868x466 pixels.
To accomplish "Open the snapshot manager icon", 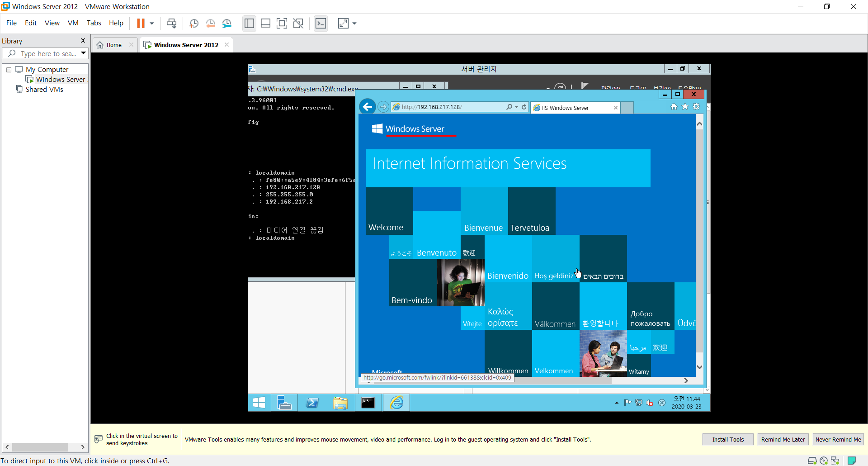I will click(x=227, y=24).
